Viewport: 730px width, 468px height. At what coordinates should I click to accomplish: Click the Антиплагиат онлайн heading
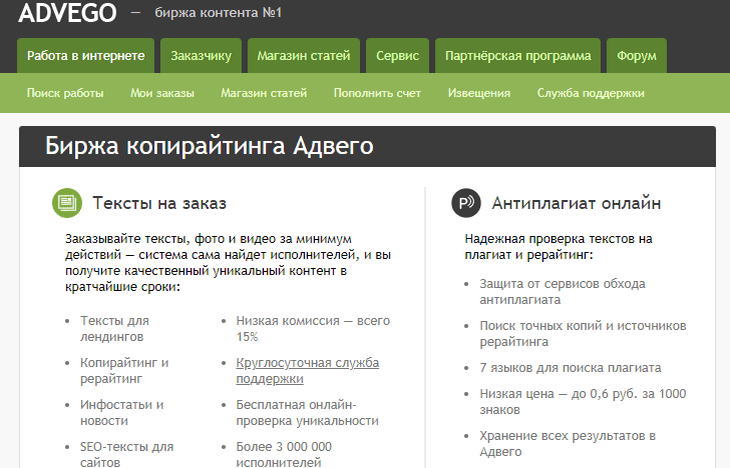click(576, 203)
